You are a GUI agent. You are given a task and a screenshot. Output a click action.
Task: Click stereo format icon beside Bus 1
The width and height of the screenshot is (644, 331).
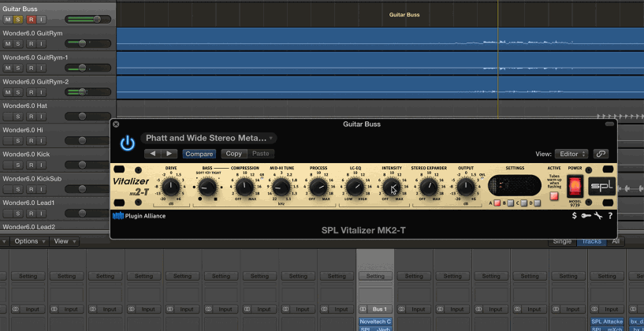362,309
